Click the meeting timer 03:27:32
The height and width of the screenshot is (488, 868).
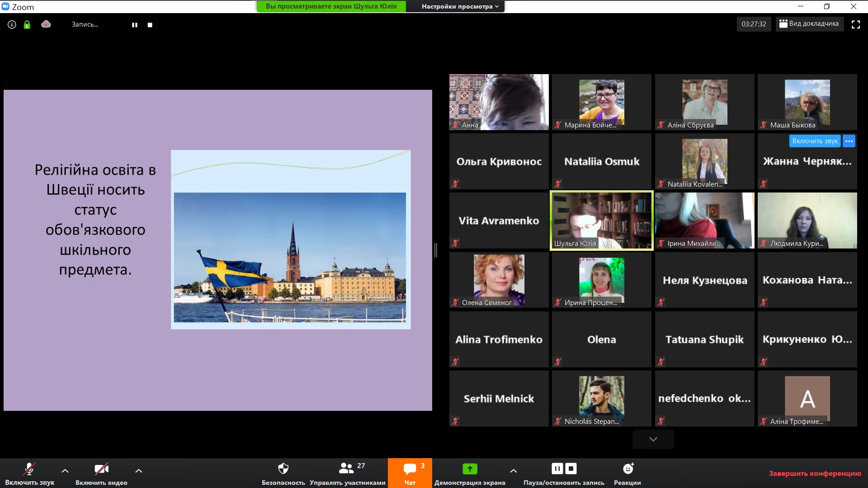(754, 24)
